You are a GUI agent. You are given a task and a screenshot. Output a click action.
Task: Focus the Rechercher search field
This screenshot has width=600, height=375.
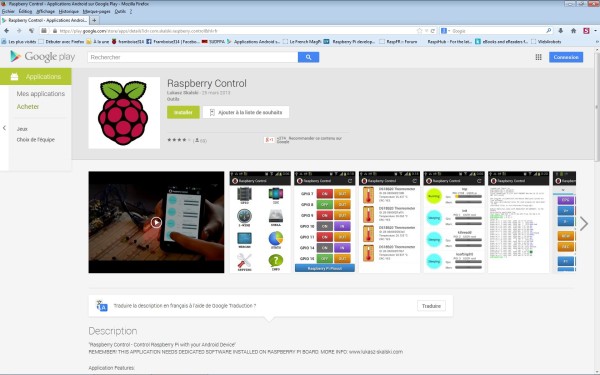[193, 57]
